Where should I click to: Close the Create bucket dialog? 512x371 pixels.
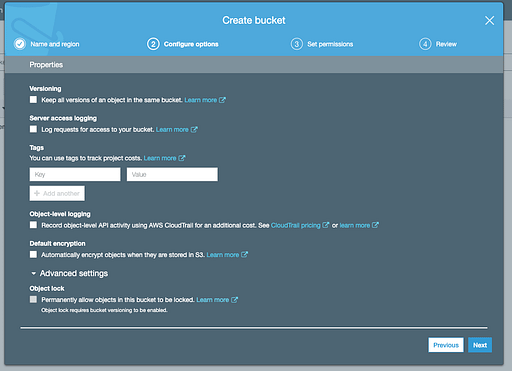pos(489,21)
